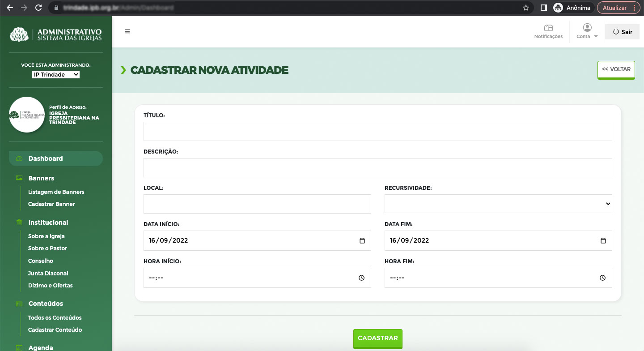Focus the Título input field
Image resolution: width=644 pixels, height=351 pixels.
[x=377, y=132]
